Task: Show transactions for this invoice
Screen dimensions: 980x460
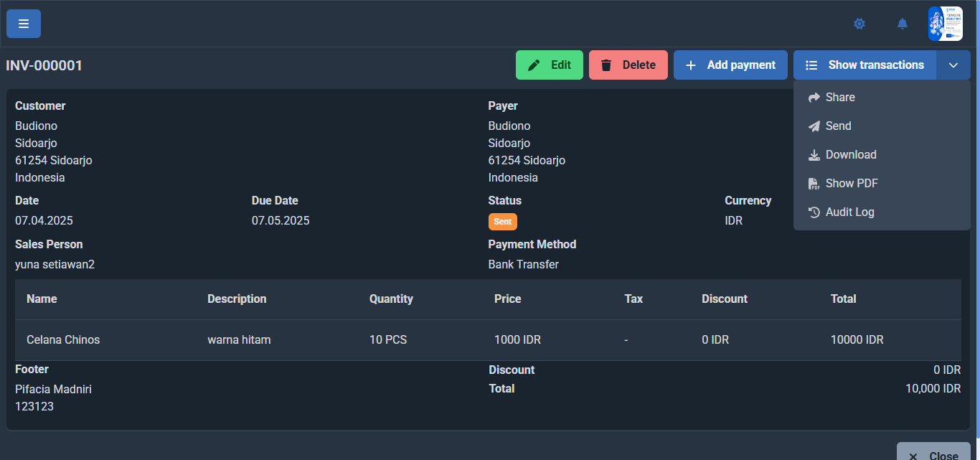Action: [864, 65]
